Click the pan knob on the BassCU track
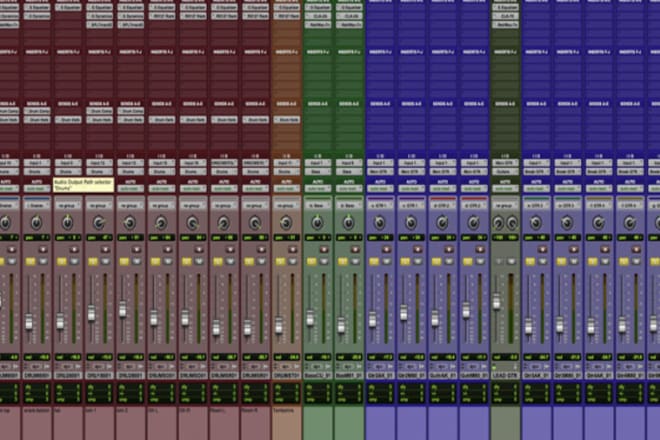The image size is (660, 440). (x=317, y=222)
